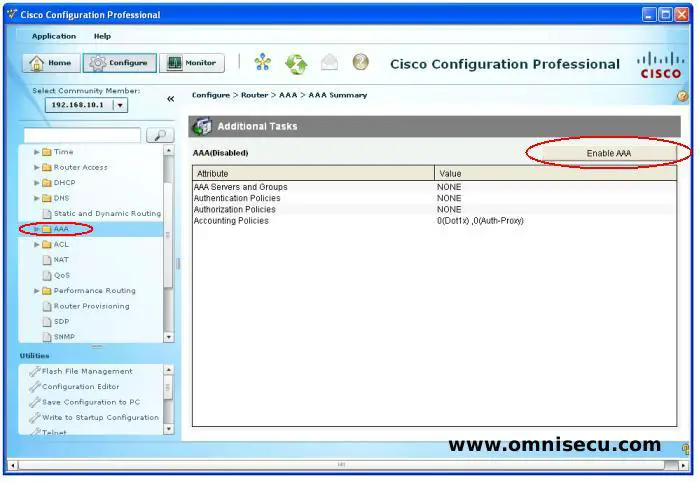Select Static and Dynamic Routing item
This screenshot has width=699, height=483.
107,214
